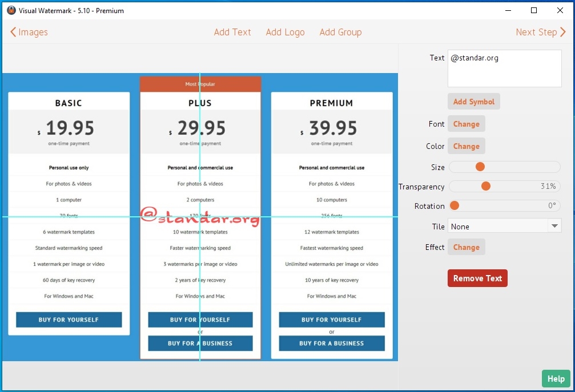Click the 31% transparency value

(x=548, y=186)
